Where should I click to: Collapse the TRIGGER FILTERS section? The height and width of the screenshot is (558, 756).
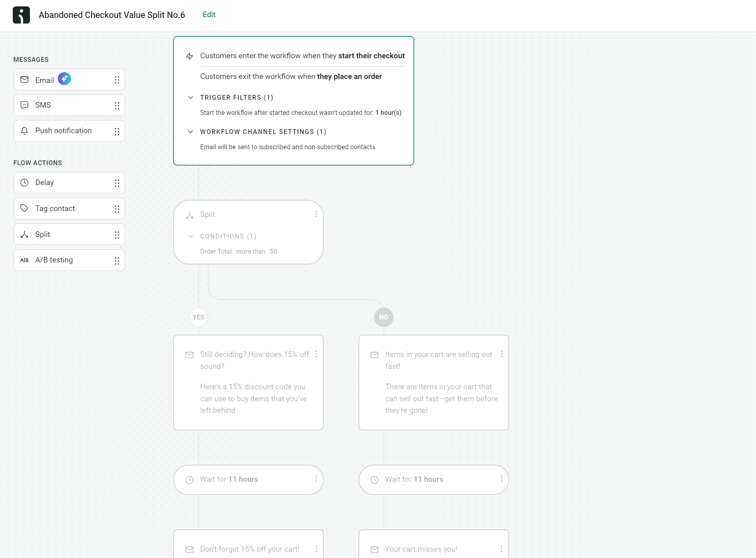[190, 97]
